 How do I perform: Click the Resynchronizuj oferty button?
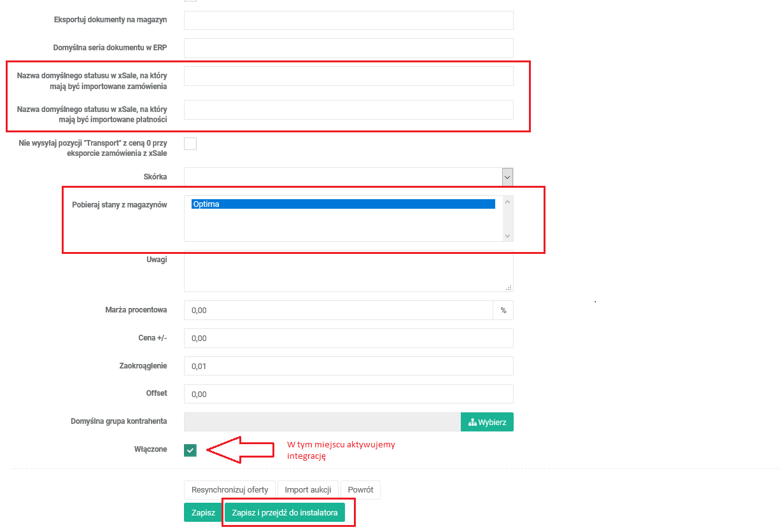point(230,490)
